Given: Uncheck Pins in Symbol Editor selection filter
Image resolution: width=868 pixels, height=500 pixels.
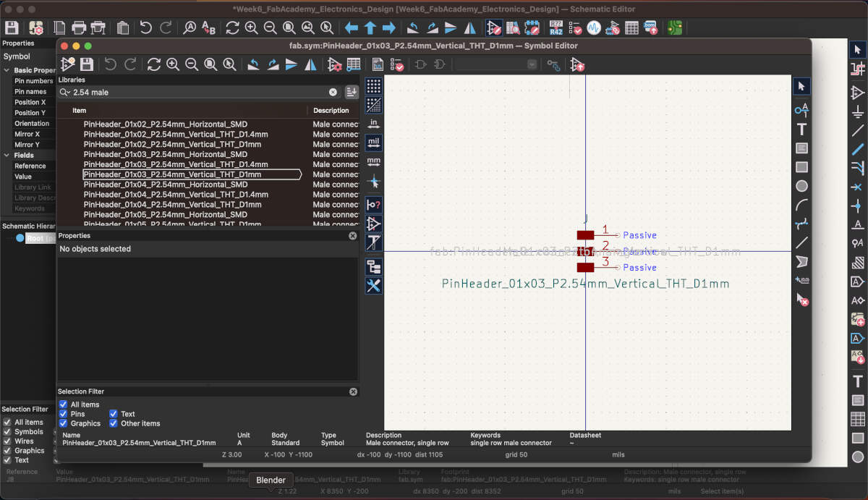Looking at the screenshot, I should 64,414.
